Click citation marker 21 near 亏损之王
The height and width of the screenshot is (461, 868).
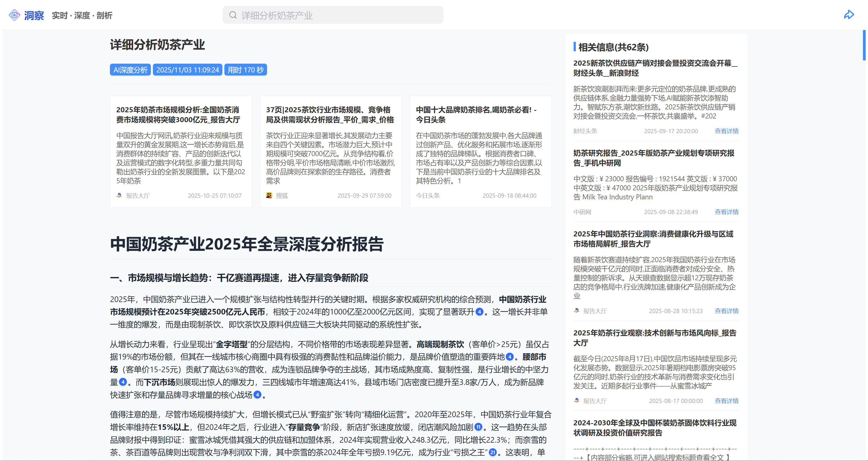point(493,453)
